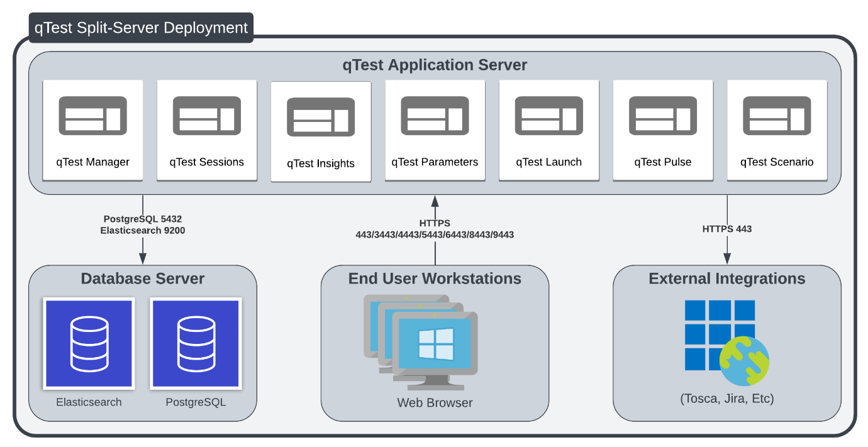
Task: Click the qTest Scenario application icon
Action: [x=777, y=116]
